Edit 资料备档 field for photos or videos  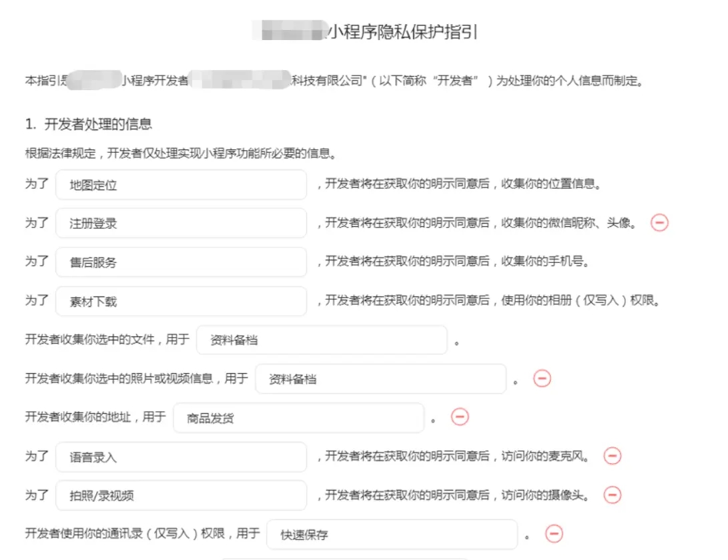click(380, 379)
